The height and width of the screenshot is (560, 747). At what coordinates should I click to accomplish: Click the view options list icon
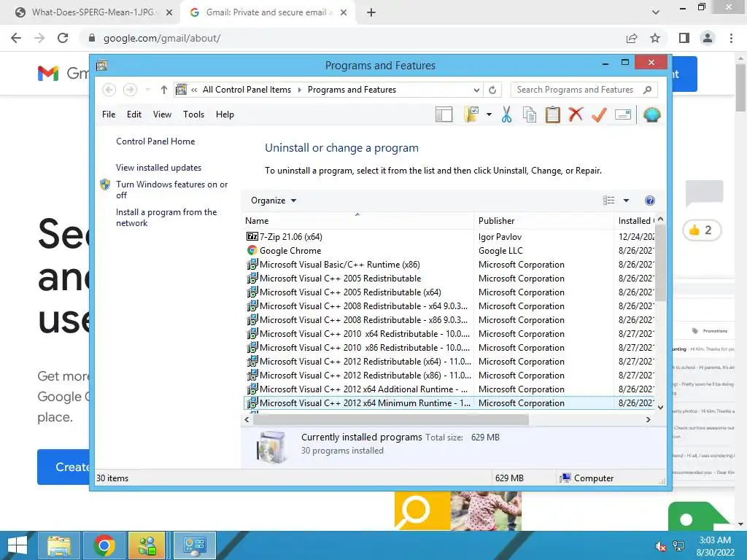click(609, 201)
